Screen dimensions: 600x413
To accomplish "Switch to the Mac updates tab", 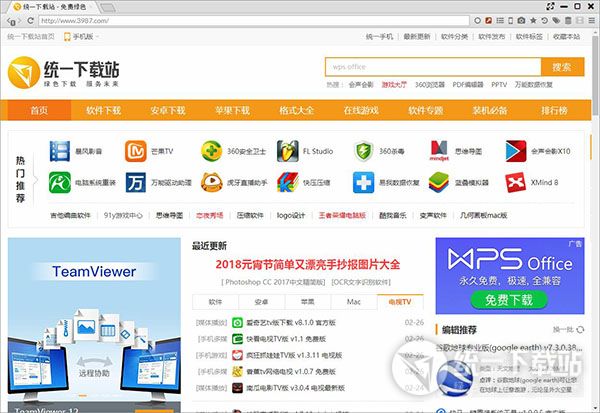I will pyautogui.click(x=354, y=302).
